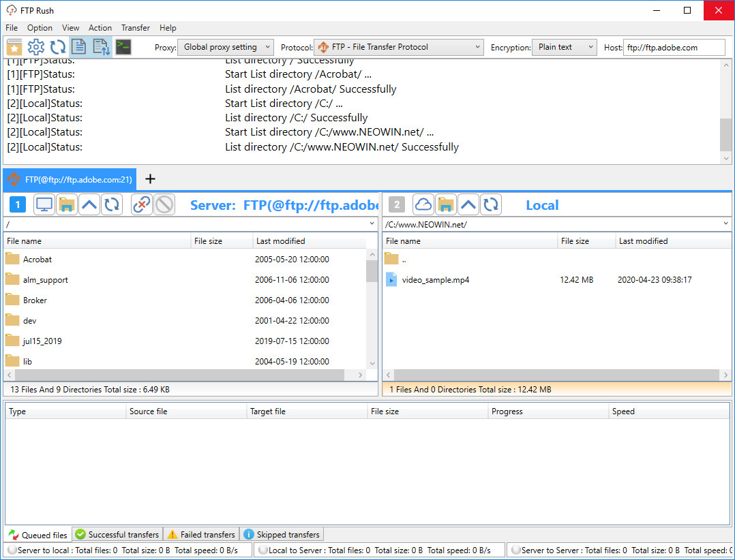Click the computer monitor icon in server pane
The image size is (735, 560).
(45, 204)
